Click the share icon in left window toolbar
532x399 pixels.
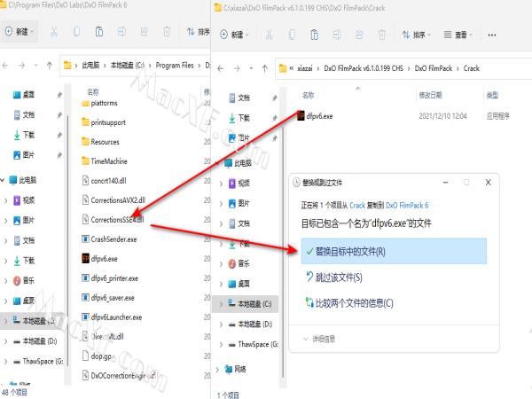(145, 32)
